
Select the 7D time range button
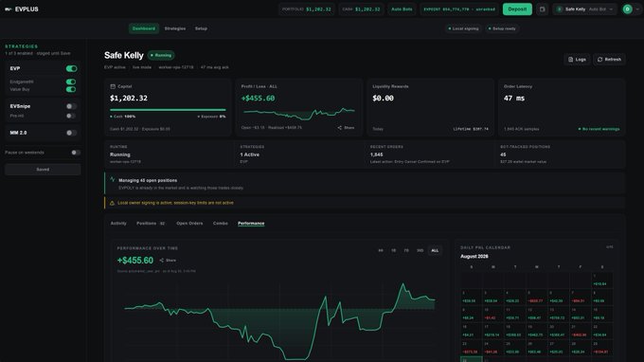click(x=406, y=250)
